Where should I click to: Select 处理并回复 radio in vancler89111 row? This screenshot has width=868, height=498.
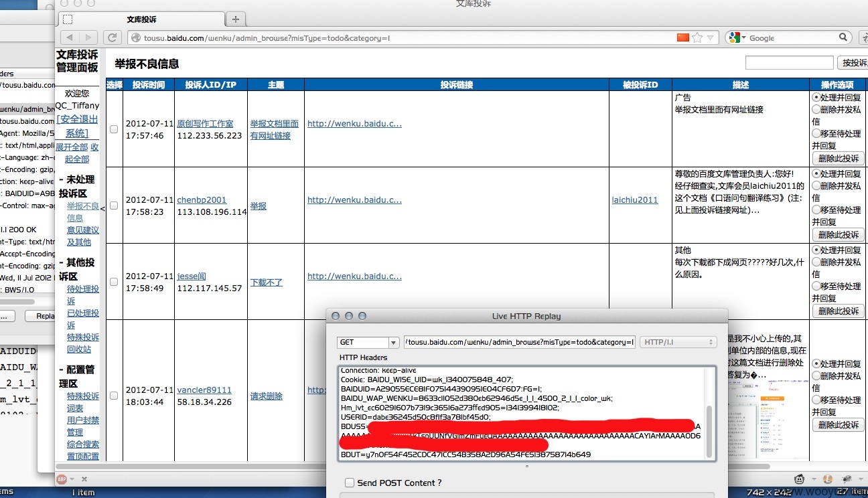tap(816, 363)
